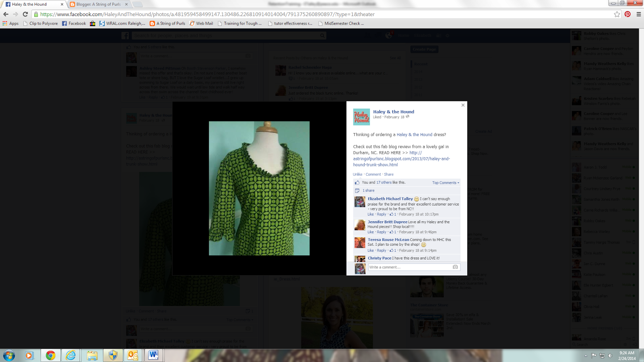Click the camera icon to attach a photo

pyautogui.click(x=455, y=267)
